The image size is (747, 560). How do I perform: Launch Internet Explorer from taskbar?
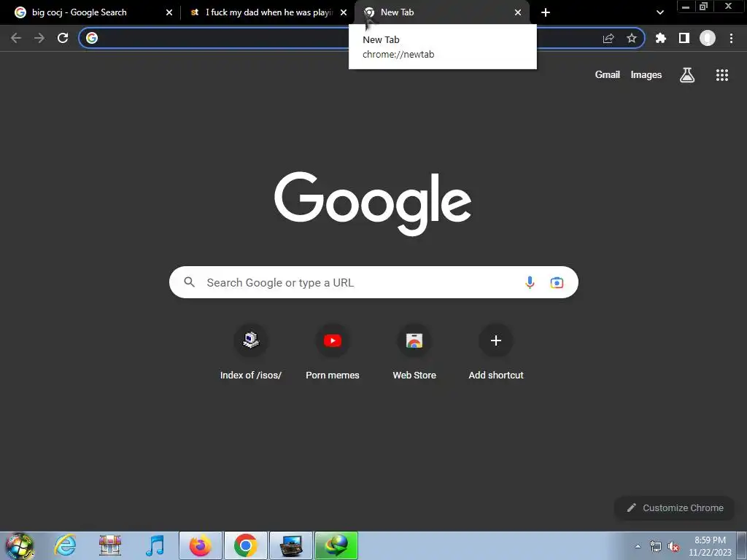click(x=65, y=545)
